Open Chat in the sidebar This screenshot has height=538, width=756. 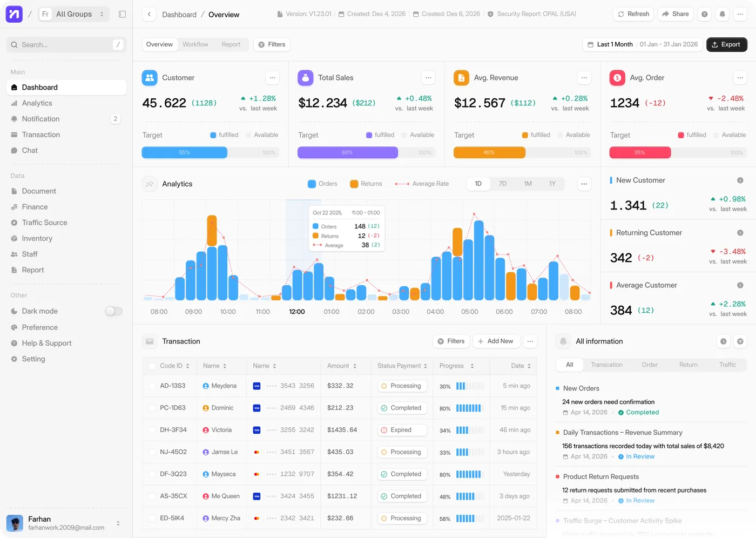pos(66,150)
